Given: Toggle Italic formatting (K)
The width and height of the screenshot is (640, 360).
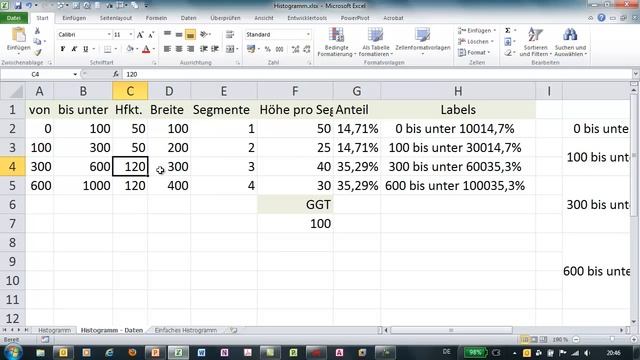Looking at the screenshot, I should coord(74,49).
